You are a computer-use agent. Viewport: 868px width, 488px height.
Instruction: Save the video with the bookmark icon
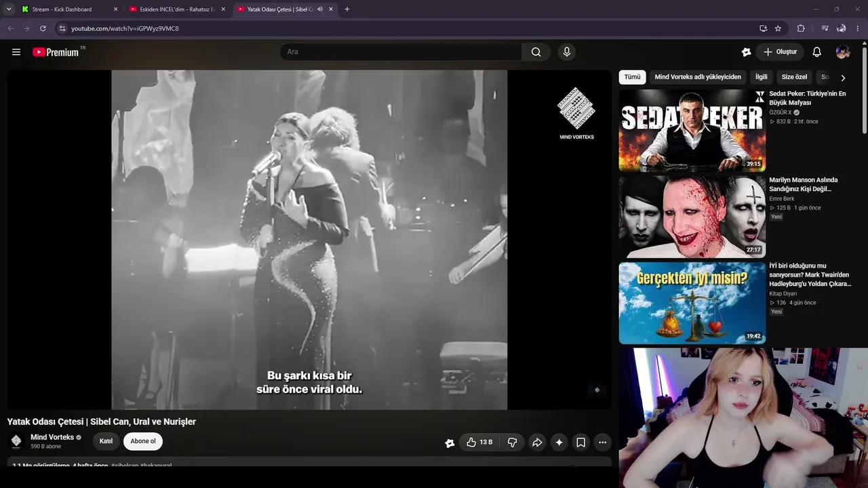pyautogui.click(x=581, y=443)
